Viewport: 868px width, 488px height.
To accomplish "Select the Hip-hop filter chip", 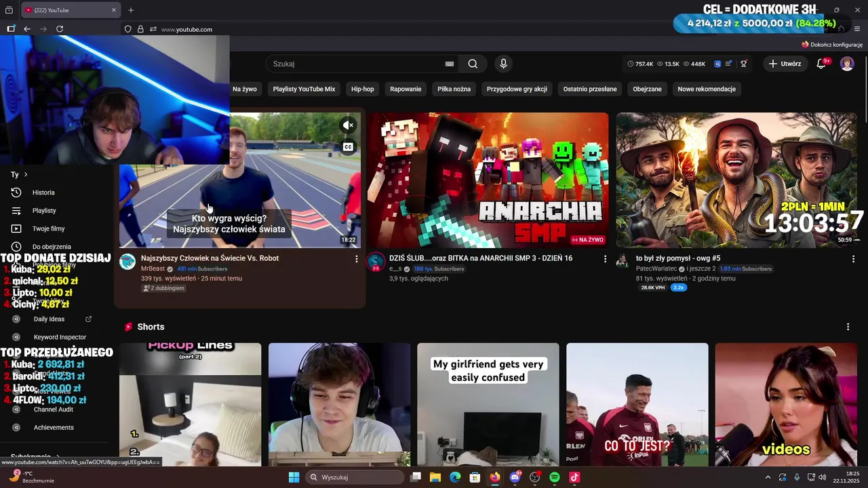I will tap(363, 89).
